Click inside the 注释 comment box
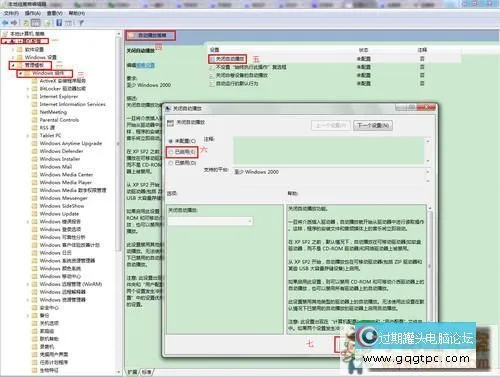 point(329,150)
